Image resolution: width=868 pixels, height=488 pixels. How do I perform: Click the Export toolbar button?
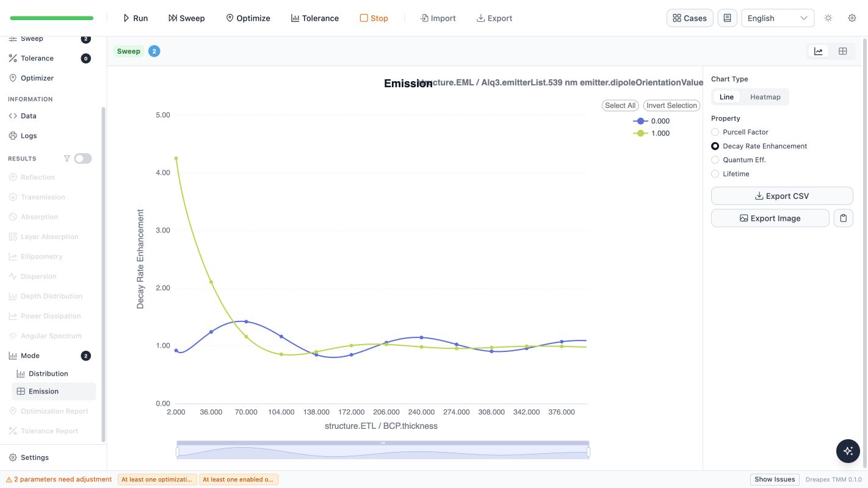[x=494, y=18]
